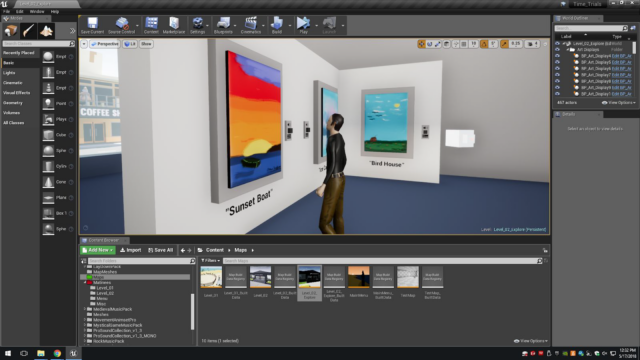The width and height of the screenshot is (640, 360).
Task: Open the Filters dropdown in Content Browser
Action: [x=210, y=260]
